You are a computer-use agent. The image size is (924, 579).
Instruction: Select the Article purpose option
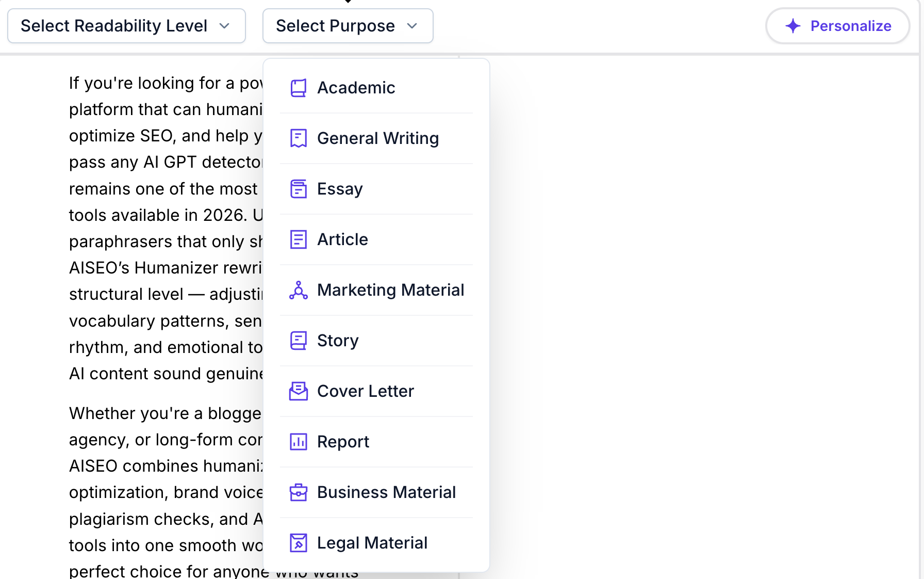tap(376, 239)
